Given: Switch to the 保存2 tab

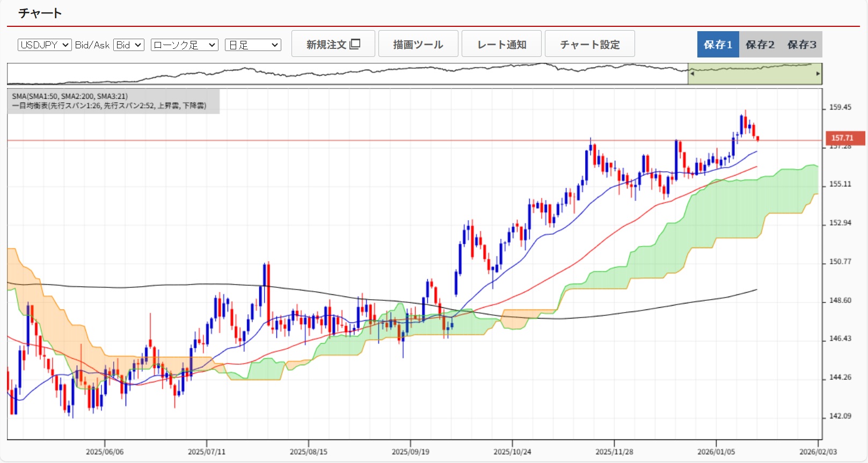Looking at the screenshot, I should coord(760,45).
